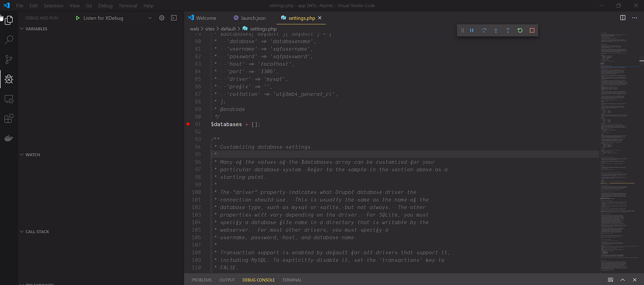Open the debug console via sidebar header icon
Image resolution: width=644 pixels, height=285 pixels.
[174, 18]
